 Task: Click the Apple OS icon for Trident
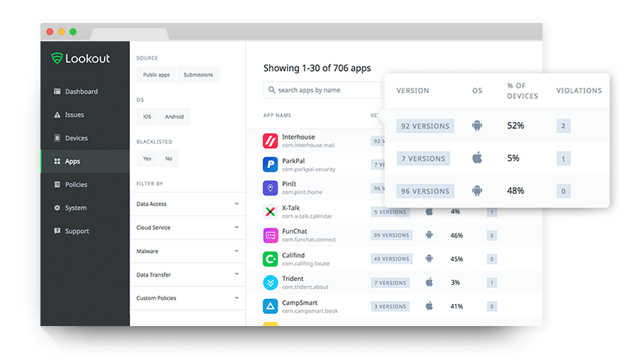(x=429, y=283)
